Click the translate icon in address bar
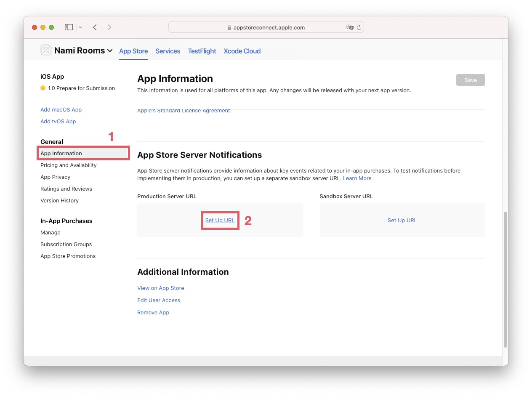This screenshot has width=532, height=396. point(349,27)
